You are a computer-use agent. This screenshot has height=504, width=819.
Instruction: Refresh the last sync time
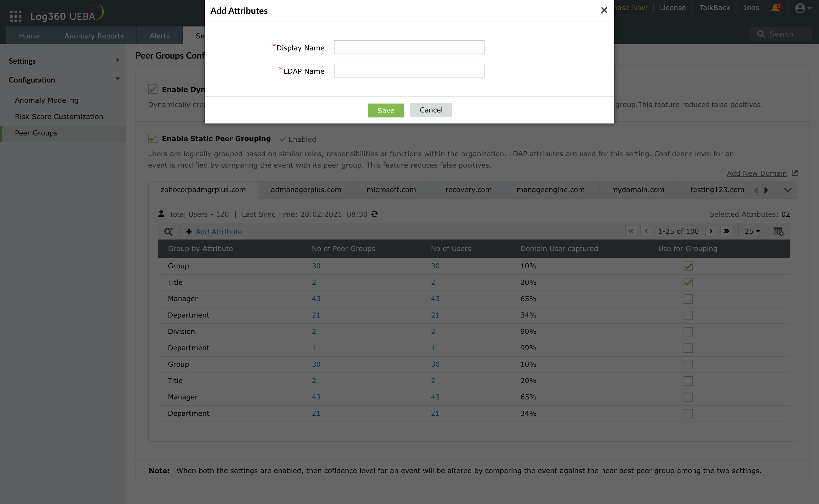pos(375,214)
